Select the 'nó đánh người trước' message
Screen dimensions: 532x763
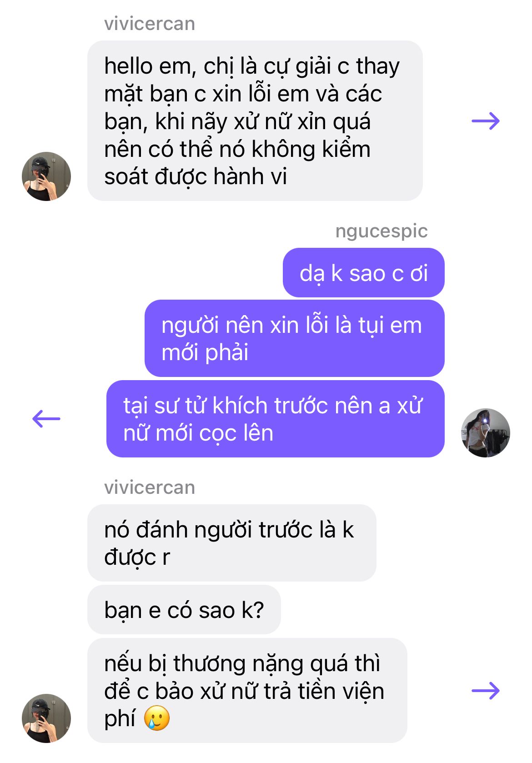point(232,543)
